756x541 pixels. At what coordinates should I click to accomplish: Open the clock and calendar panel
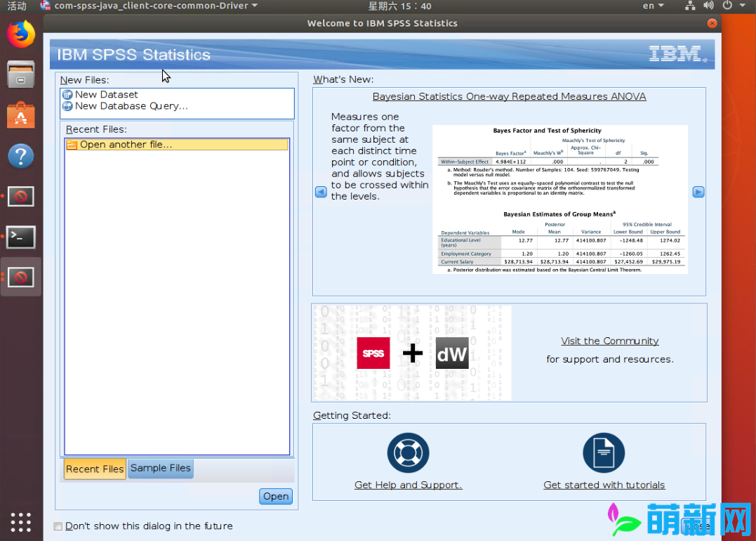[399, 6]
